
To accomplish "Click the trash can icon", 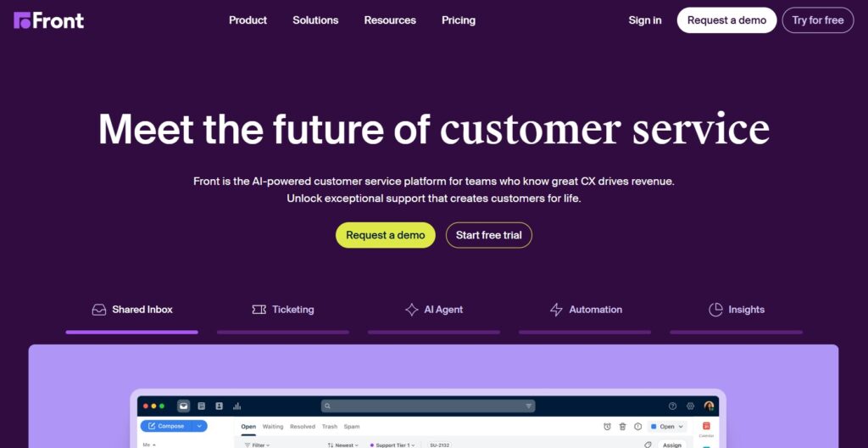I will (x=623, y=427).
